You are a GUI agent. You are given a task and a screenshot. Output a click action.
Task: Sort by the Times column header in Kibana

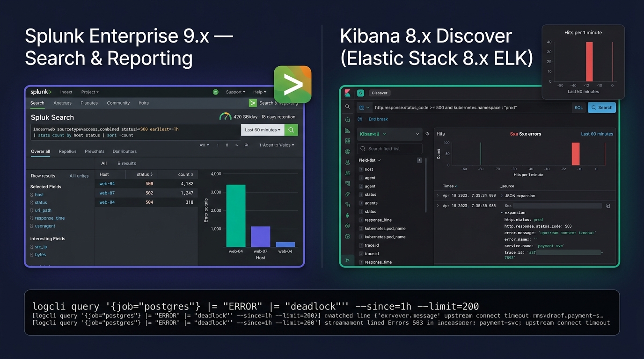450,186
